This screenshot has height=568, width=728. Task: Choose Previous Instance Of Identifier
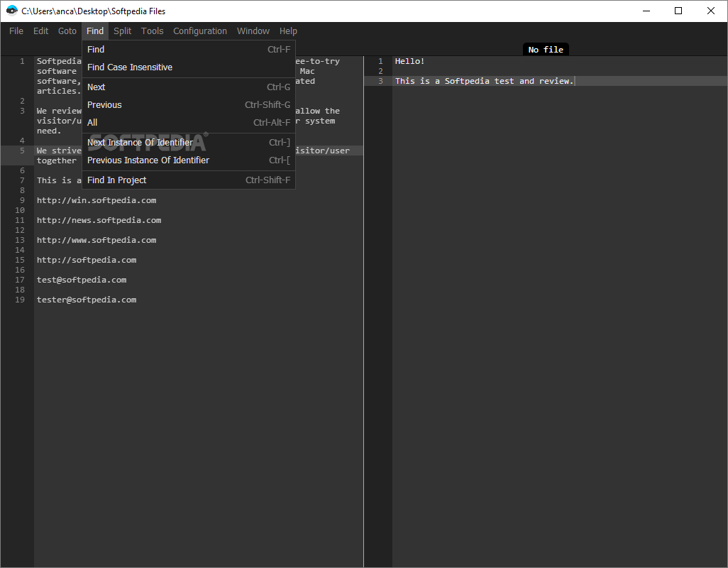pyautogui.click(x=189, y=160)
